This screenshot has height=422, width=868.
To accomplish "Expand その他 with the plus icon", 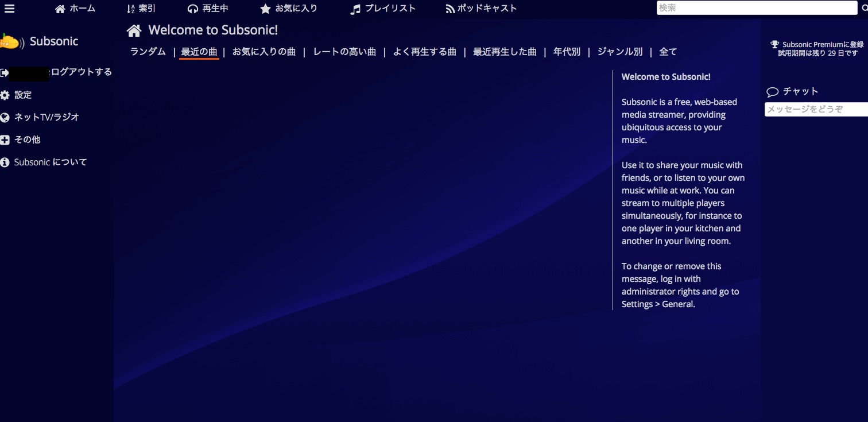I will (5, 140).
